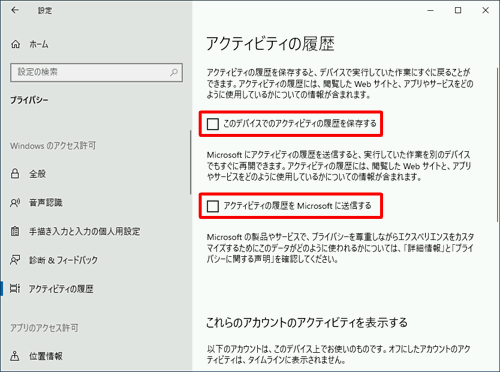Screen dimensions: 500x390
Task: Click the lock icon beside 全般
Action: 15,173
